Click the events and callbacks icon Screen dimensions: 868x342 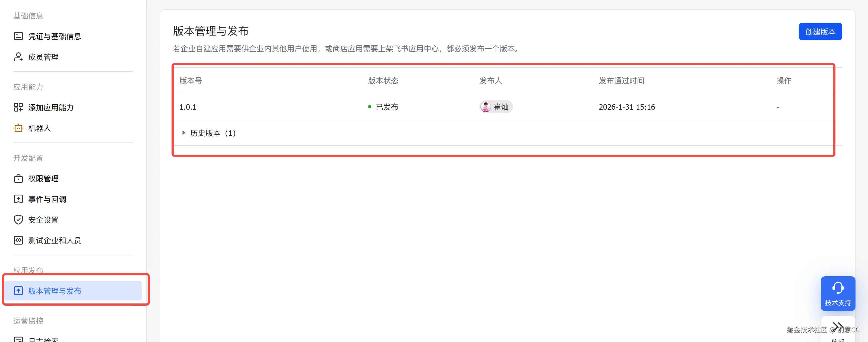click(18, 199)
